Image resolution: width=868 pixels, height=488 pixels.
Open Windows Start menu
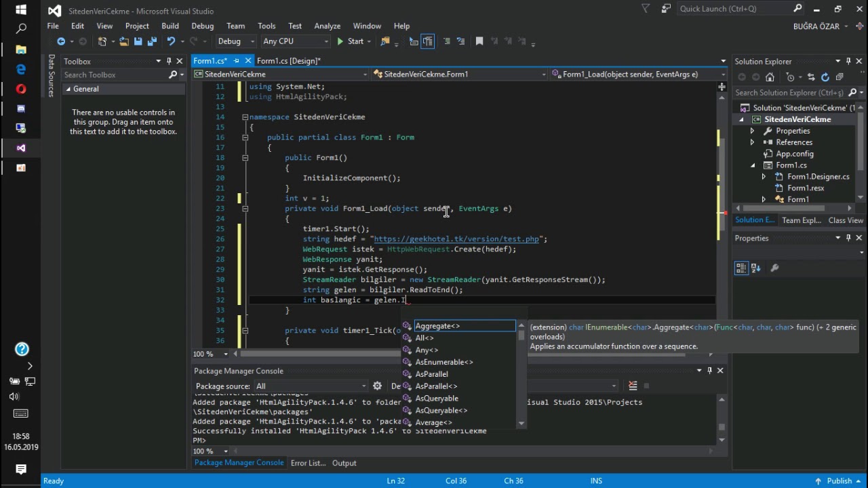point(20,9)
